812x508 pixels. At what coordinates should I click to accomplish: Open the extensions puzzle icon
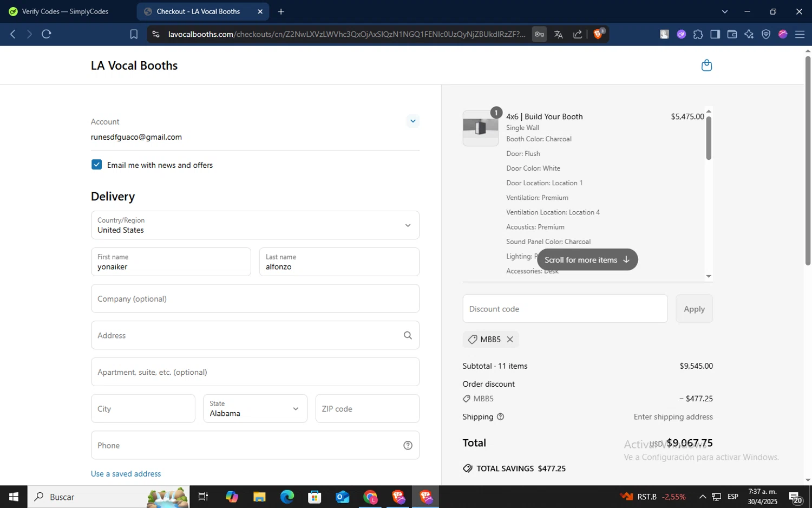tap(698, 34)
